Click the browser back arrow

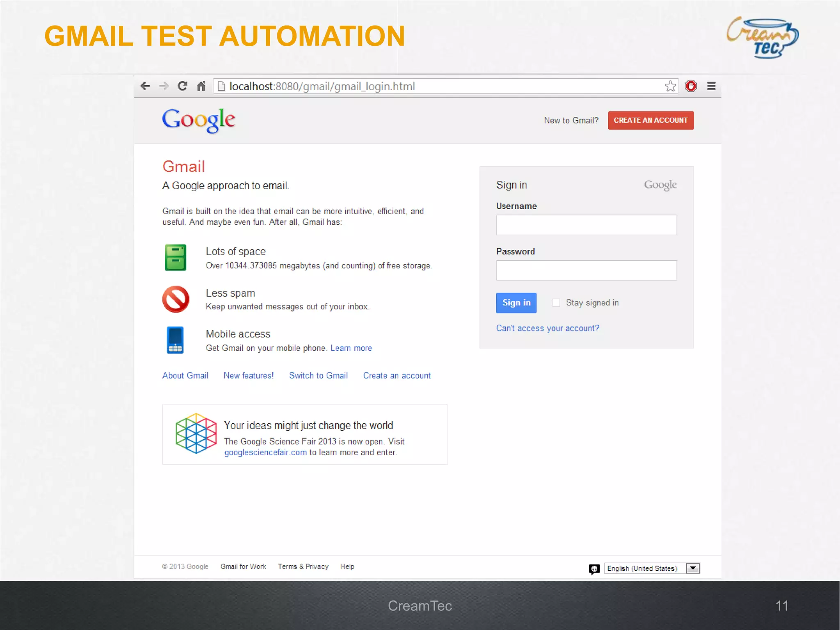(145, 86)
